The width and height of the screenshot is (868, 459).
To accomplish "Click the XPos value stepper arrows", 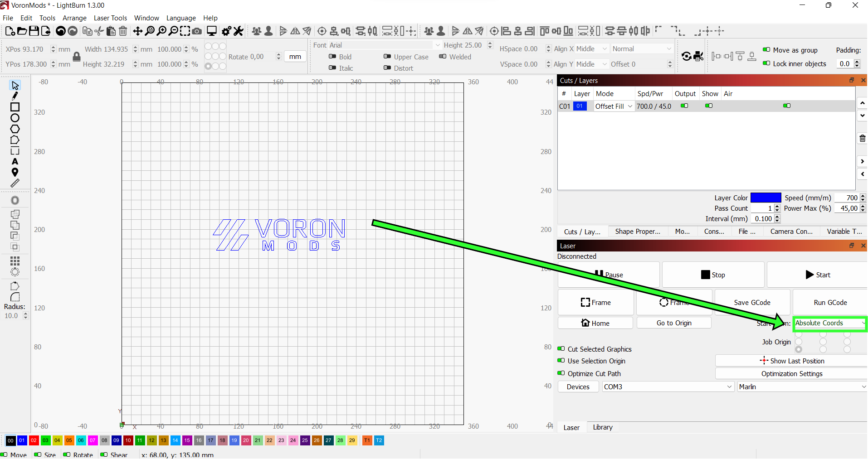I will [53, 49].
